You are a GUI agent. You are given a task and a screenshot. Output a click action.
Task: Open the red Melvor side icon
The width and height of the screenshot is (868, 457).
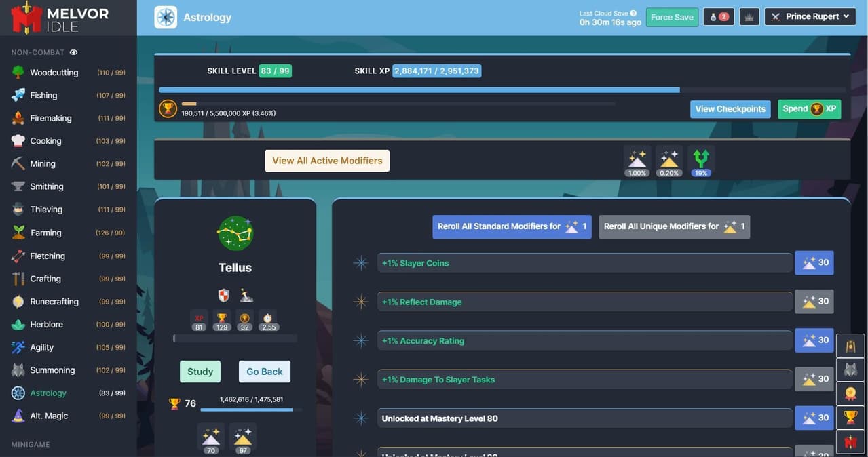pyautogui.click(x=850, y=442)
